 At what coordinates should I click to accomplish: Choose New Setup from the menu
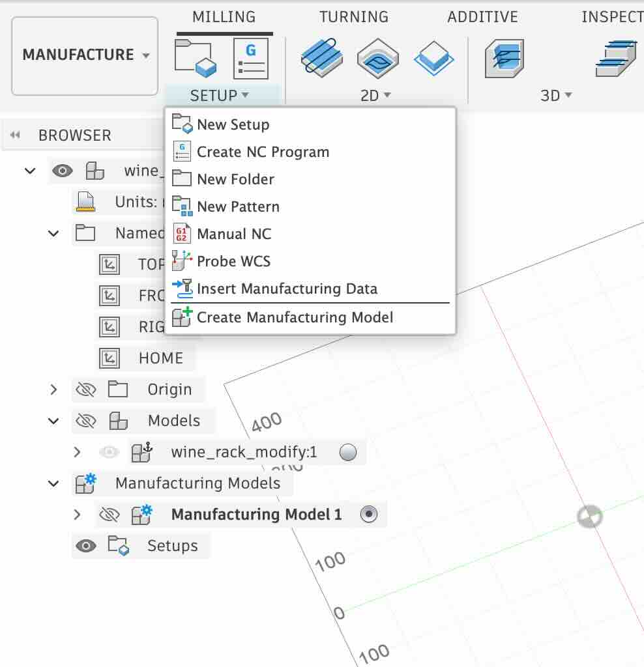point(310,124)
